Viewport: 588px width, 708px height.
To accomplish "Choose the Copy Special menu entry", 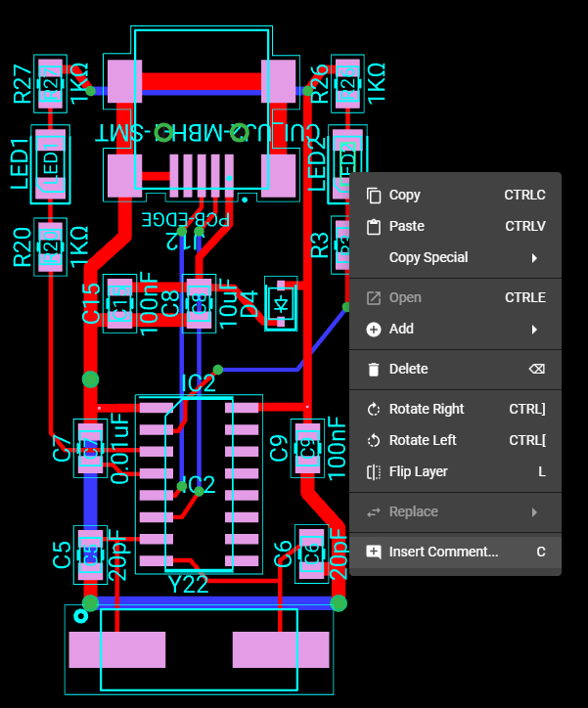I will point(429,257).
